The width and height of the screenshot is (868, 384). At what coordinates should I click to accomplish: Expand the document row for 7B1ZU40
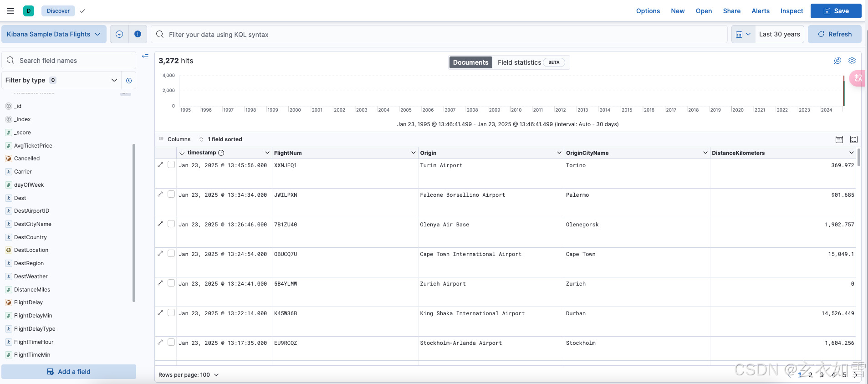click(x=160, y=224)
